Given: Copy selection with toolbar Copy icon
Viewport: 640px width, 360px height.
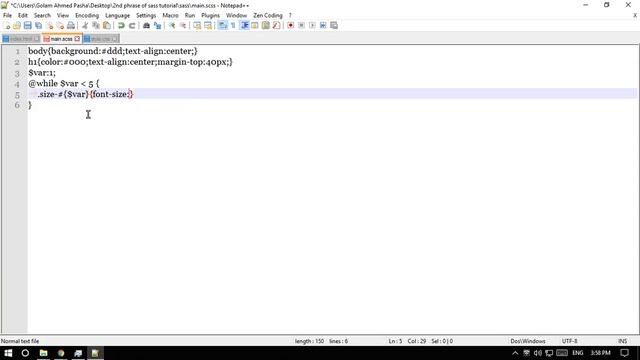Looking at the screenshot, I should (96, 25).
